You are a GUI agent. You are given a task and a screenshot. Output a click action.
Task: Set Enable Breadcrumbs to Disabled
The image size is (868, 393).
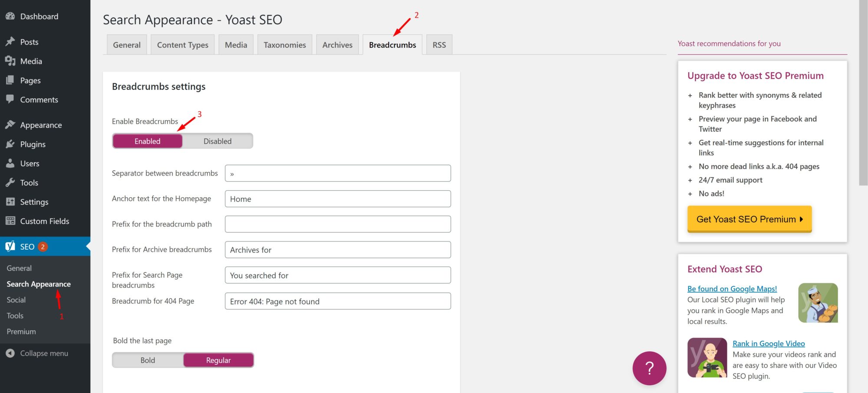tap(217, 141)
